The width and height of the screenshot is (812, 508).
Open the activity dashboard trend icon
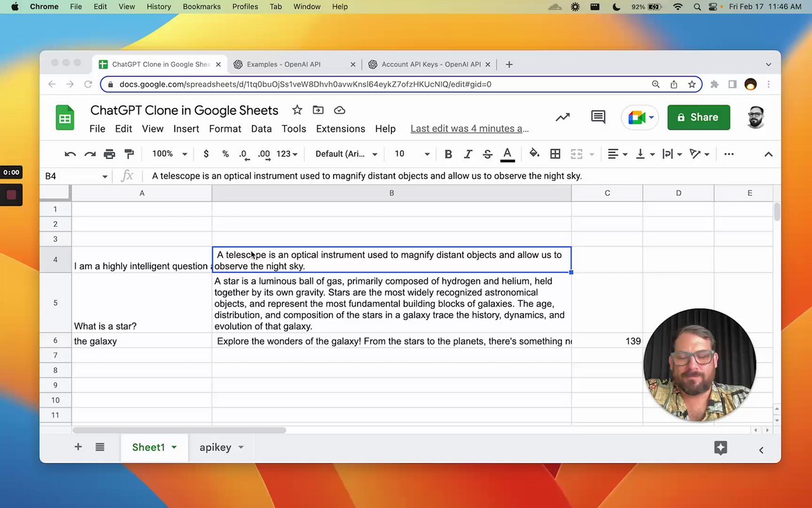(x=563, y=117)
